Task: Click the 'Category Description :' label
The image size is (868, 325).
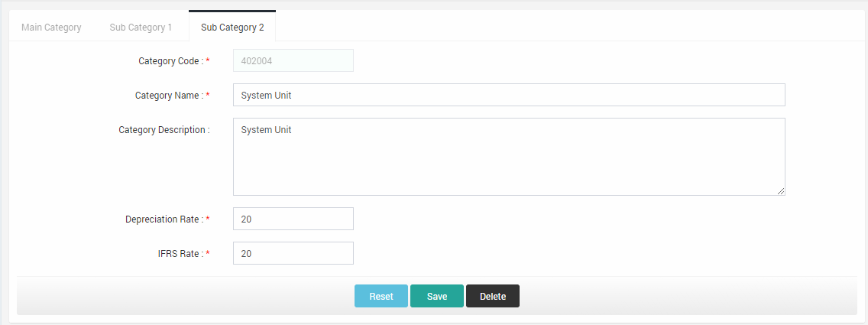Action: (x=164, y=130)
